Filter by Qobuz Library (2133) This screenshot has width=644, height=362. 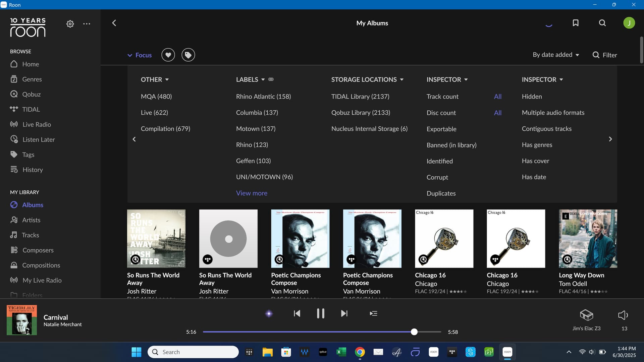[361, 113]
